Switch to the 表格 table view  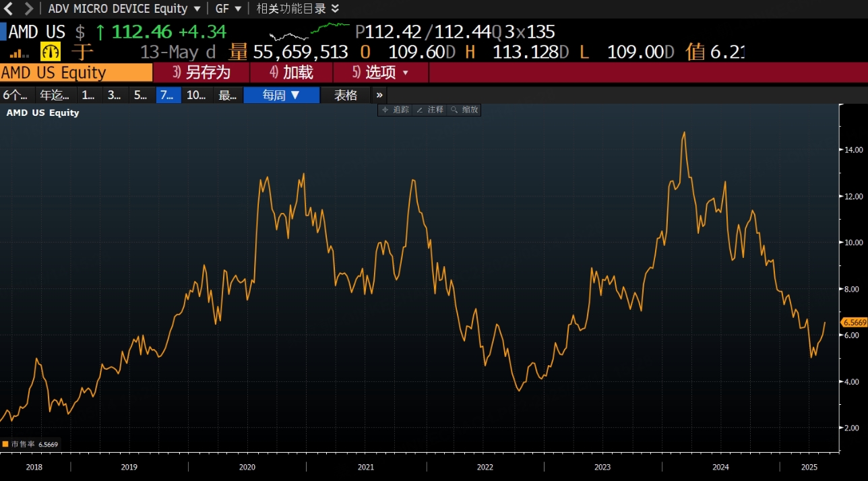346,95
